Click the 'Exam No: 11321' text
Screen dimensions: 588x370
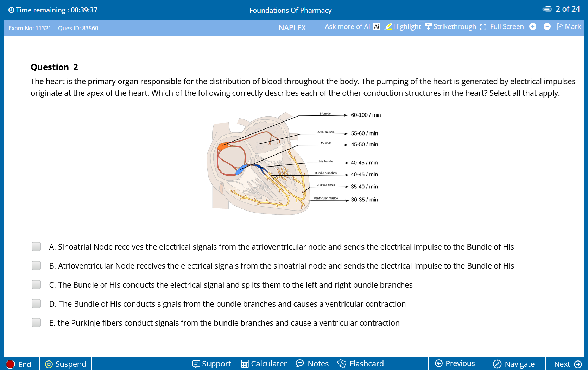(30, 28)
